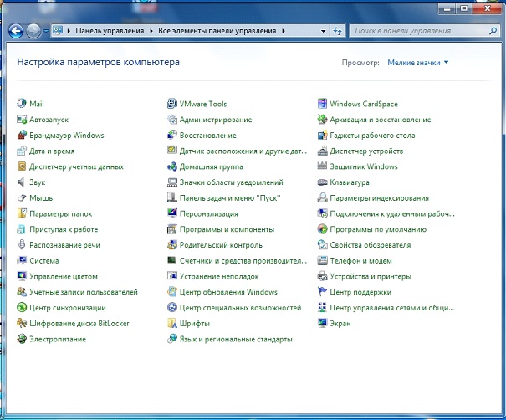The image size is (506, 420).
Task: Click the search magnifier icon
Action: (493, 31)
